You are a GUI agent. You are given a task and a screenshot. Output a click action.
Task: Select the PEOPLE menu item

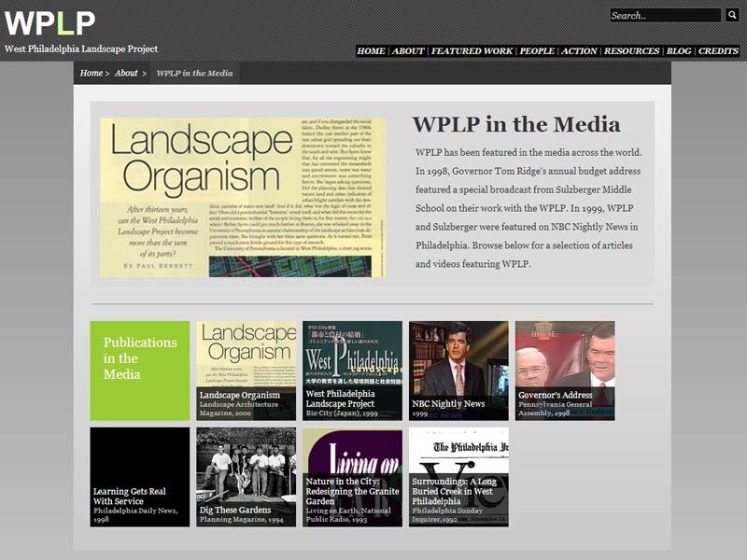click(x=537, y=51)
